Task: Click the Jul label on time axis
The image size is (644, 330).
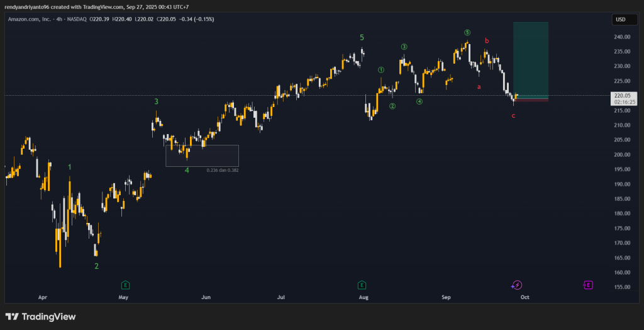Action: click(281, 296)
